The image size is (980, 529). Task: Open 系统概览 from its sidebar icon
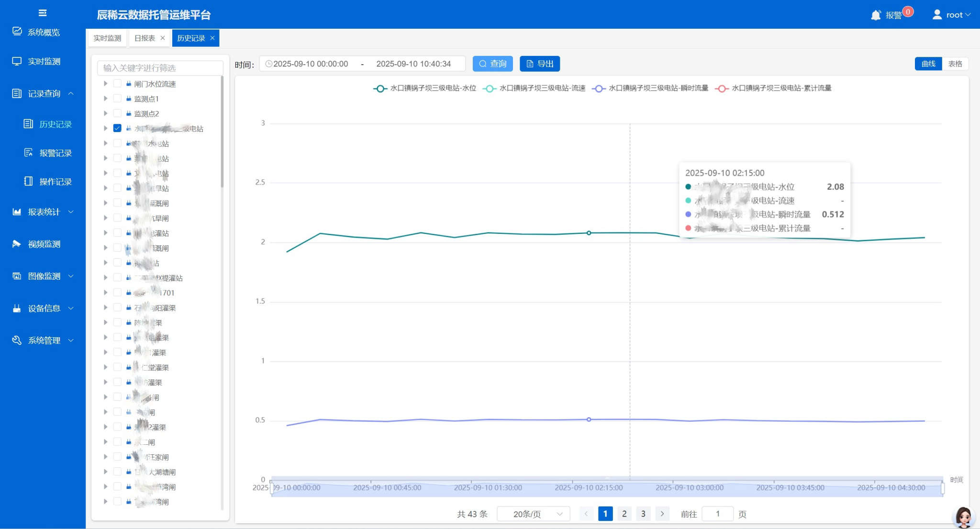pos(17,32)
